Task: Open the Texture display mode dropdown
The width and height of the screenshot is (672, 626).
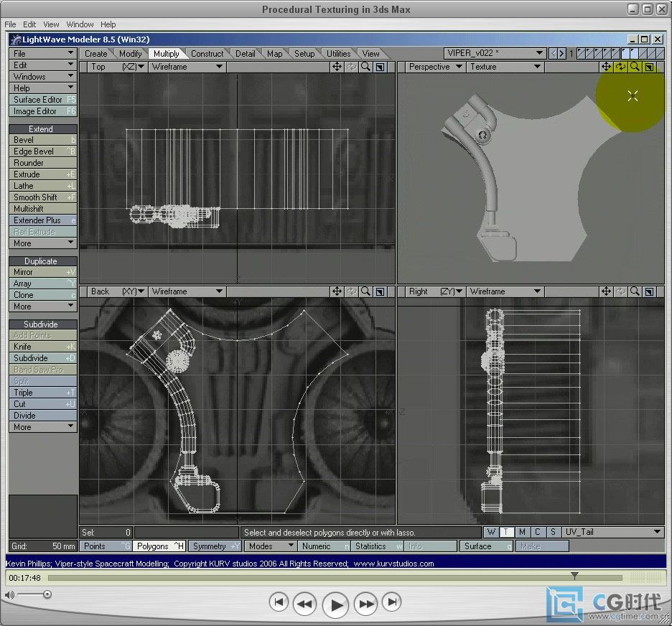Action: point(505,67)
